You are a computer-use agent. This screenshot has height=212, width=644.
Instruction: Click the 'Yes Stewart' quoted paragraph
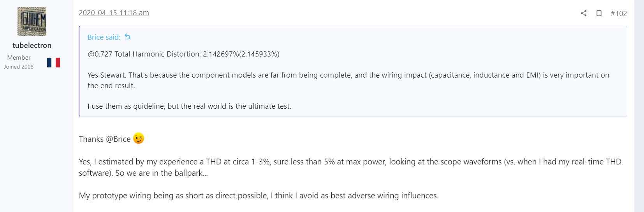point(348,80)
